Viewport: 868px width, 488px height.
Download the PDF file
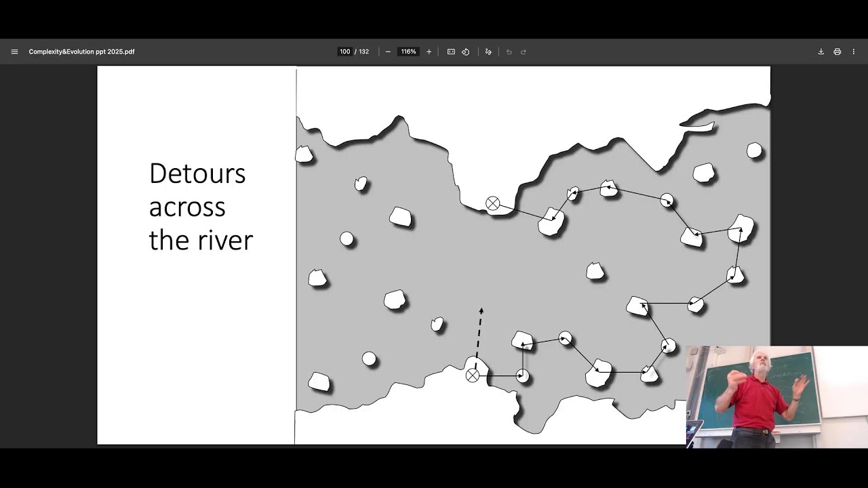pyautogui.click(x=821, y=52)
